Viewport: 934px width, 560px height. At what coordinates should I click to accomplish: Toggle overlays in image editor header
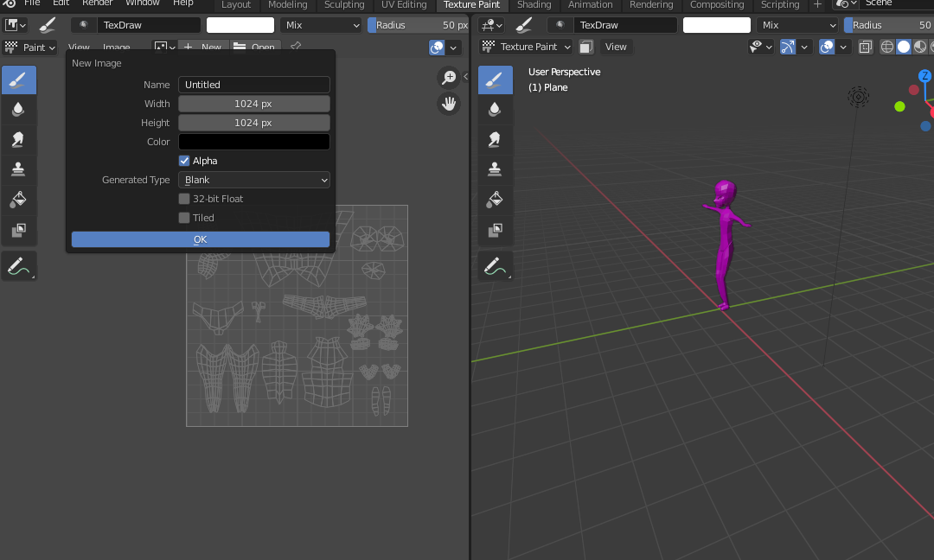coord(437,48)
